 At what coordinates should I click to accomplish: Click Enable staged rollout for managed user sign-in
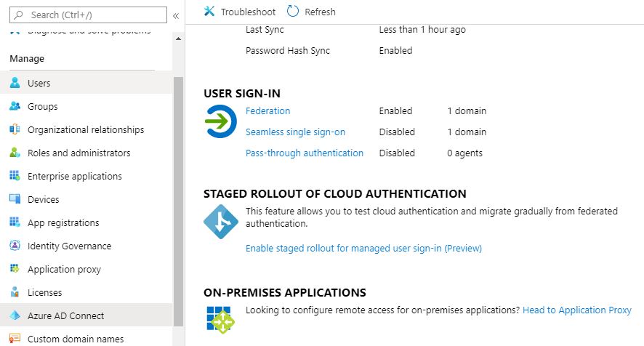click(363, 248)
